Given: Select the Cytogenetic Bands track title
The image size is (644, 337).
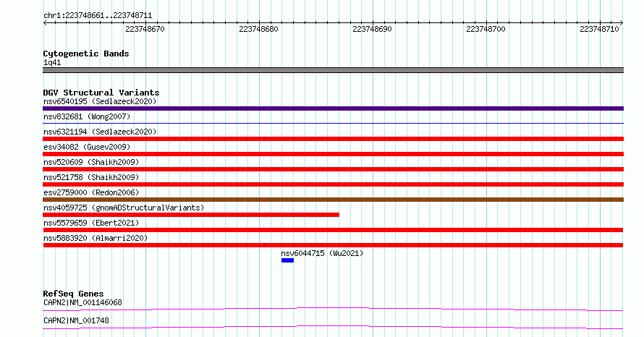Looking at the screenshot, I should [x=86, y=54].
